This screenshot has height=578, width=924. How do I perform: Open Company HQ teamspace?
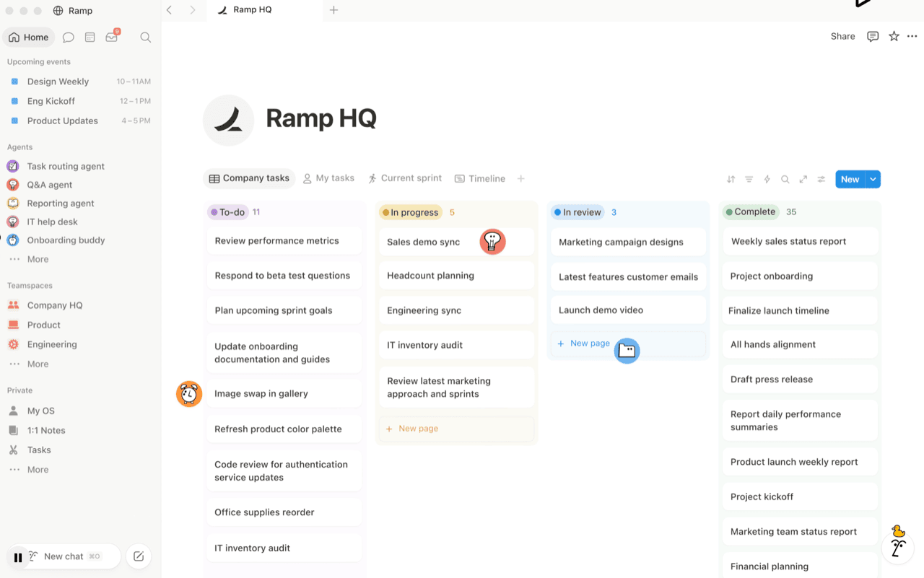55,305
